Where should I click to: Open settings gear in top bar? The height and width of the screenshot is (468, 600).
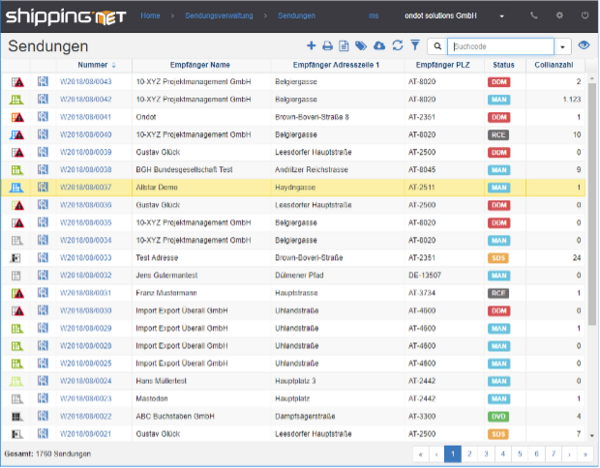click(x=559, y=16)
